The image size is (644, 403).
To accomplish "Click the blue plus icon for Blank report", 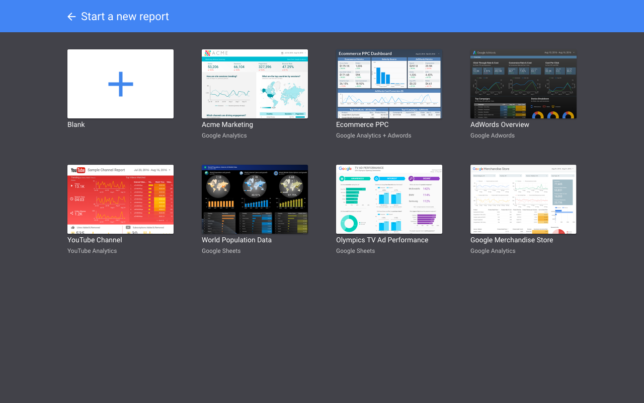I will tap(120, 84).
